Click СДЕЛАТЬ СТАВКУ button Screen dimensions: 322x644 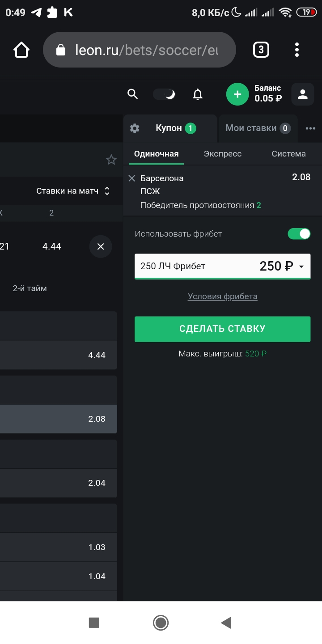point(222,329)
